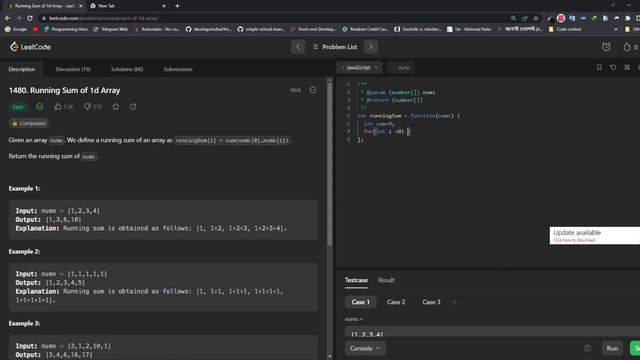Screen dimensions: 640x360
Task: Show the problem Hint
Action: [295, 90]
